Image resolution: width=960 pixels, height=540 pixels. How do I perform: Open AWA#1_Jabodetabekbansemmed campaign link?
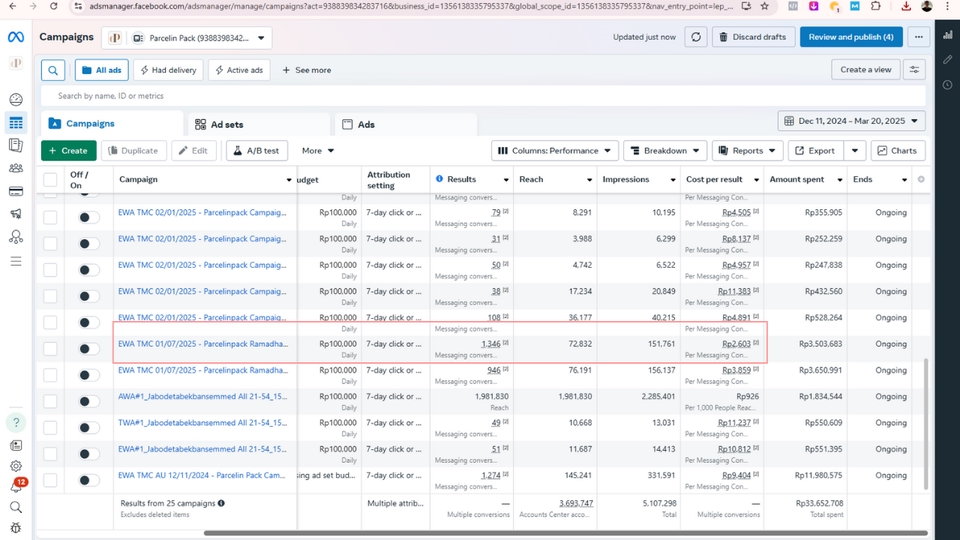click(x=203, y=397)
